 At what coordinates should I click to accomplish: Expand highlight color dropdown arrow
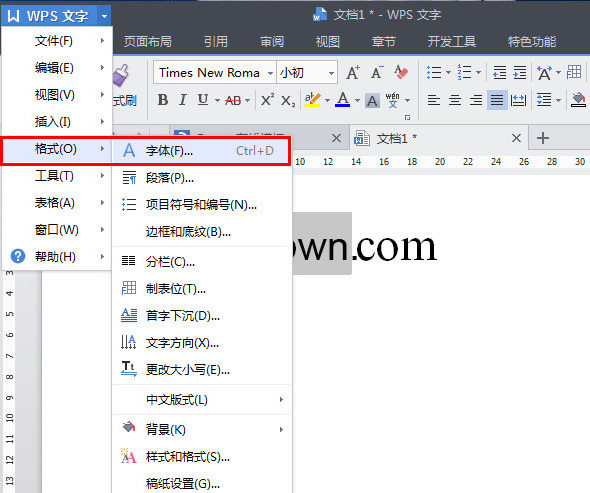pyautogui.click(x=327, y=100)
